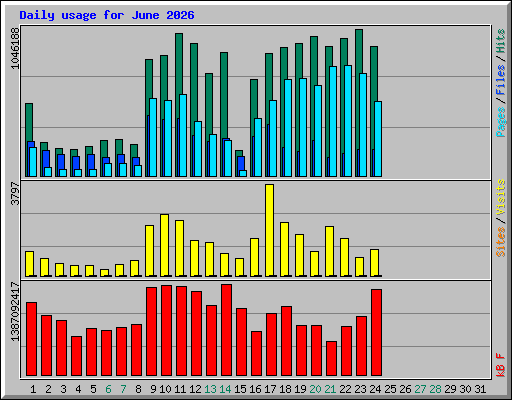
Task: Click the red KB bar for day 14
Action: click(226, 330)
